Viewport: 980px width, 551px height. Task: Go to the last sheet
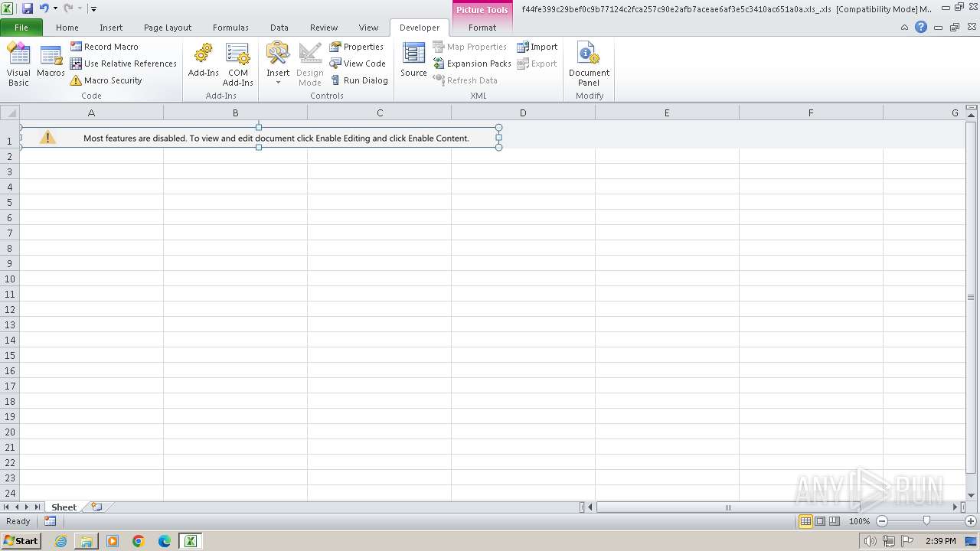point(37,507)
